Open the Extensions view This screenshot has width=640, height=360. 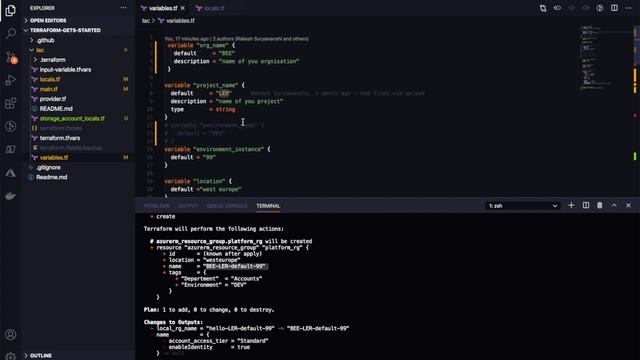click(x=11, y=103)
